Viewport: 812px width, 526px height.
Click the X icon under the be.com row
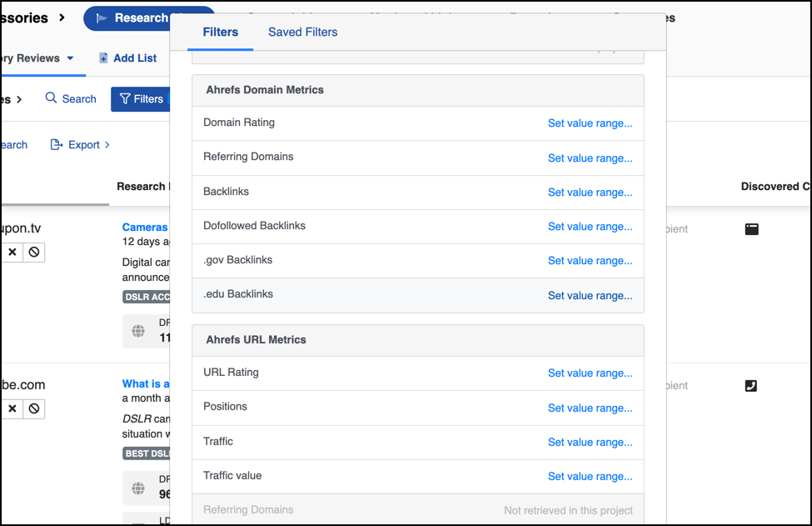click(12, 408)
